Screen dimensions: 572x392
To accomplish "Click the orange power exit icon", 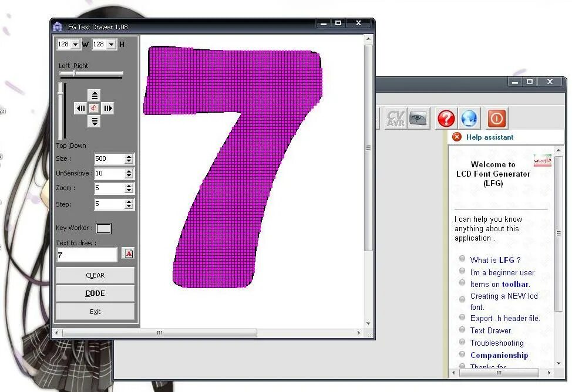I will (x=497, y=119).
